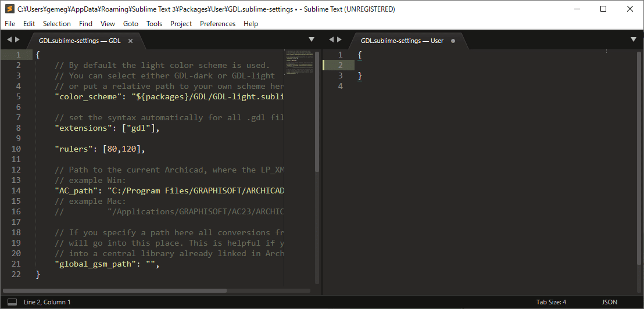Image resolution: width=644 pixels, height=309 pixels.
Task: Open tab list dropdown in right pane
Action: [634, 39]
